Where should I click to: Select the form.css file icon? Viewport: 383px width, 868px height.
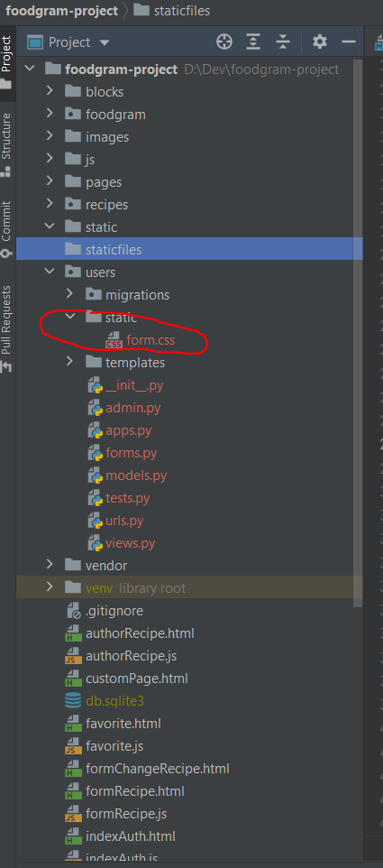(x=114, y=340)
